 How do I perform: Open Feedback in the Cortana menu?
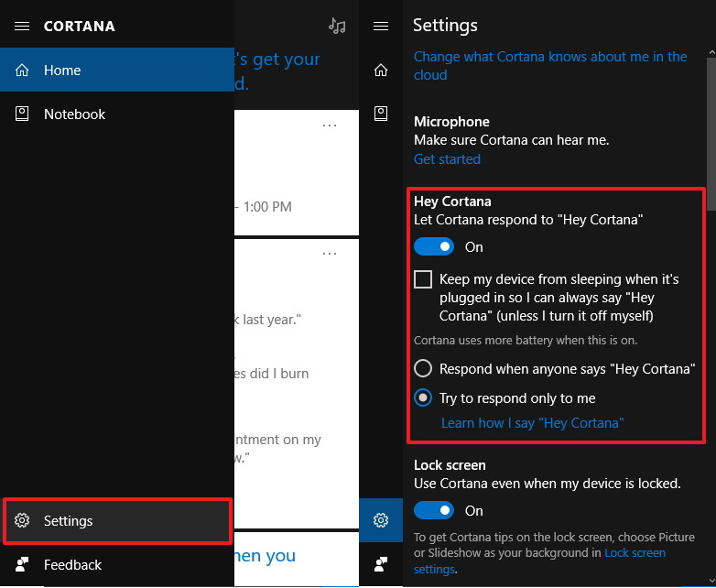point(117,565)
